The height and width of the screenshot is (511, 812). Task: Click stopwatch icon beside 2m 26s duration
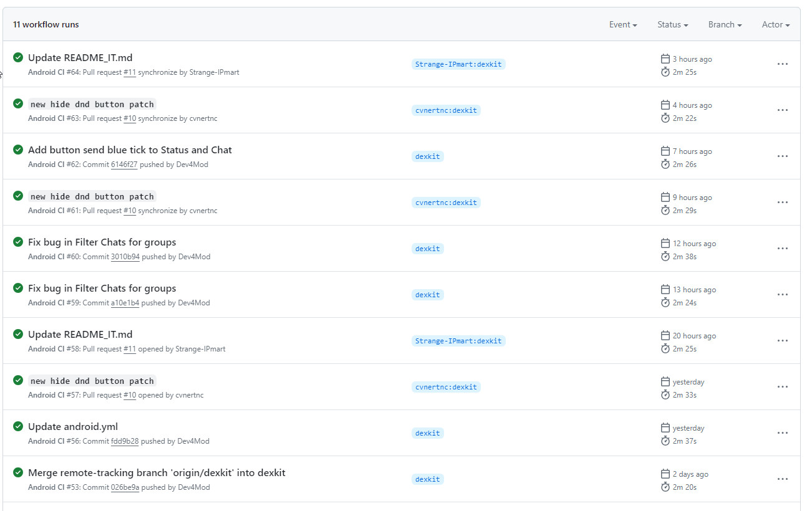(665, 165)
